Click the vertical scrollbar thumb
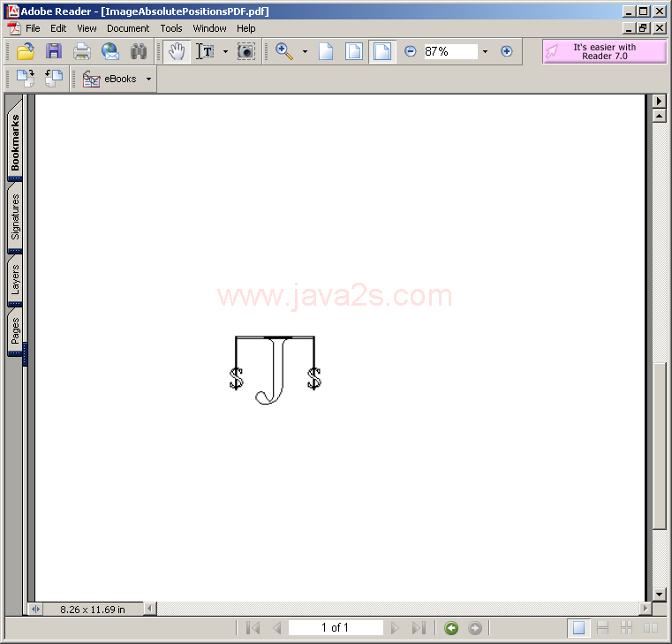Image resolution: width=672 pixels, height=644 pixels. pos(659,446)
